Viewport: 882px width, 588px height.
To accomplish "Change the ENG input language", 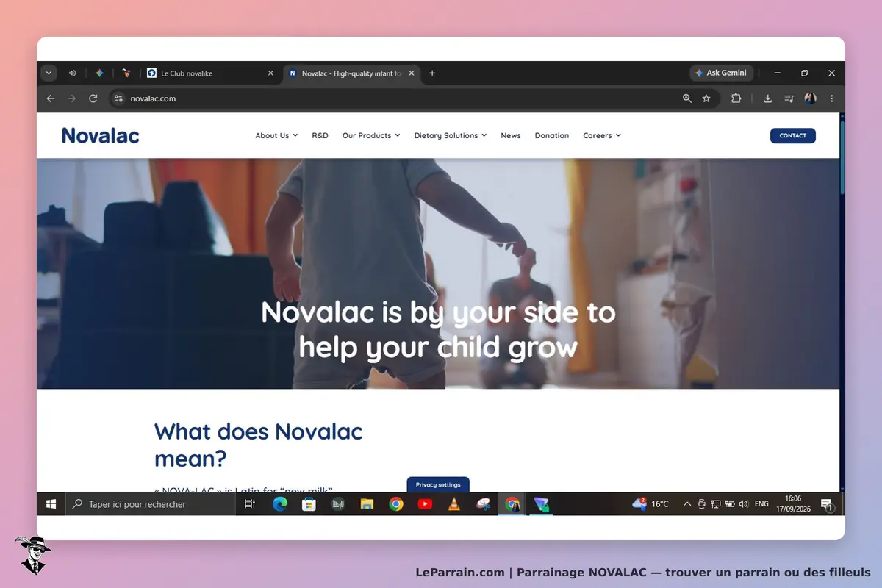I will (762, 504).
